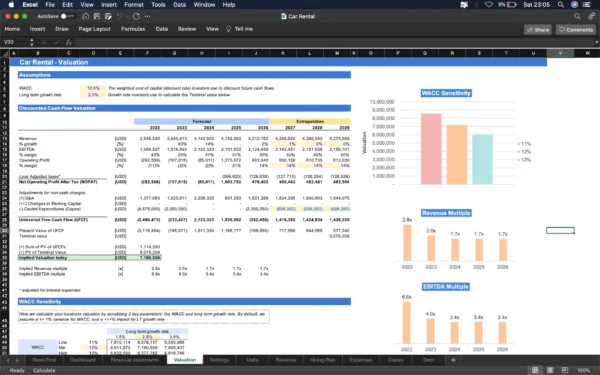This screenshot has width=600, height=375.
Task: Open the more commands ellipsis in title bar
Action: (x=147, y=16)
